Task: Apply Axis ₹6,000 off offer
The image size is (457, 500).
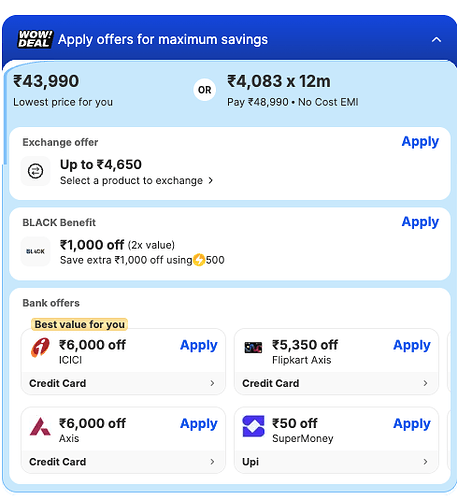Action: [x=199, y=424]
